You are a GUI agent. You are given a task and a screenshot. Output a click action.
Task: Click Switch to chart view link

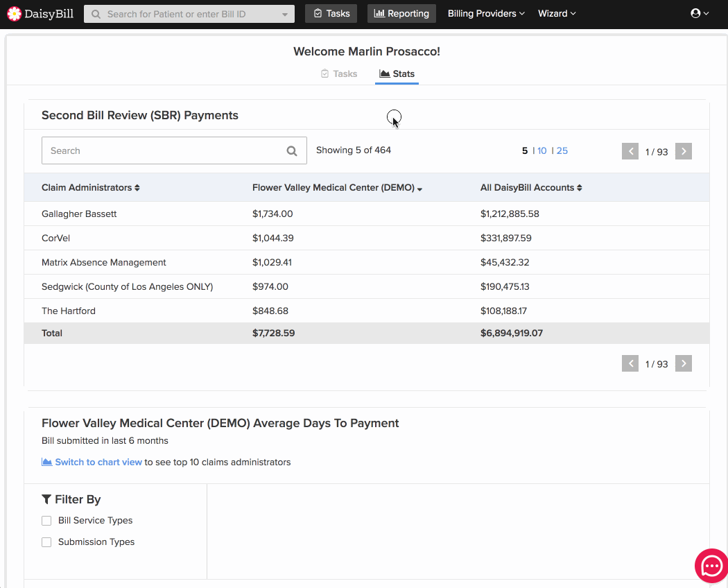point(98,462)
